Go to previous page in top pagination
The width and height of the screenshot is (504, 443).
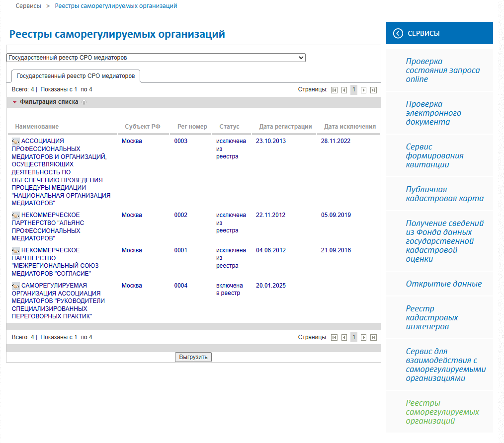[344, 90]
